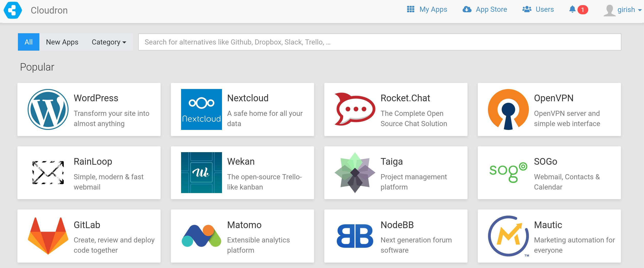Open the App Store nav link
Screen dimensions: 644x268
pos(485,9)
